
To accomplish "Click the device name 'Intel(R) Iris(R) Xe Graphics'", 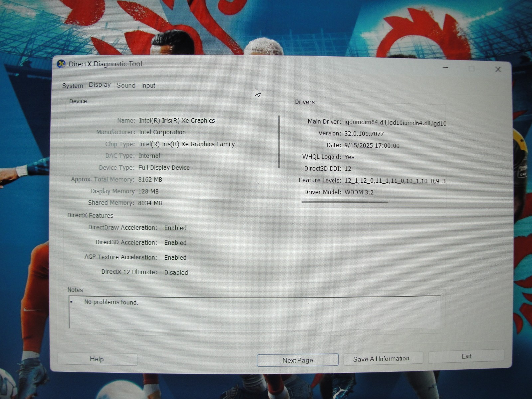I will click(177, 121).
